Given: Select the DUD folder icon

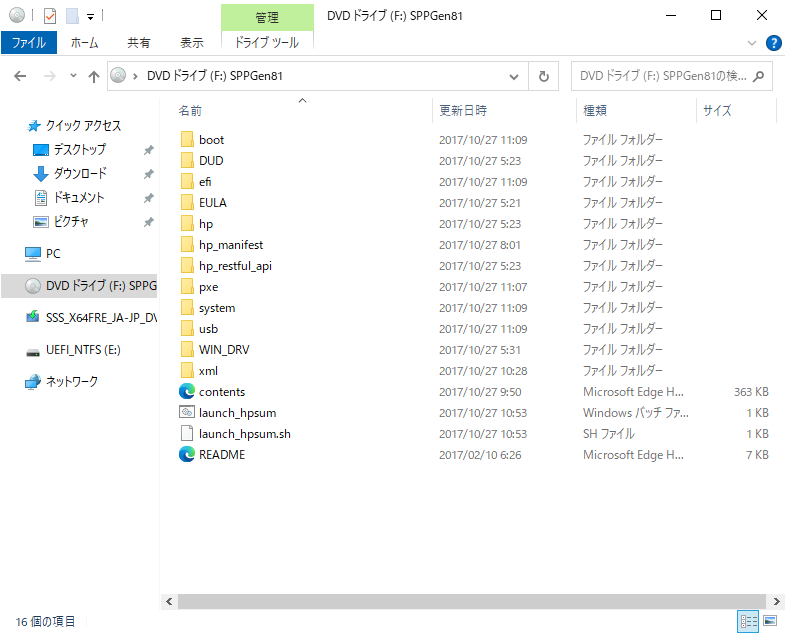Looking at the screenshot, I should pos(187,160).
